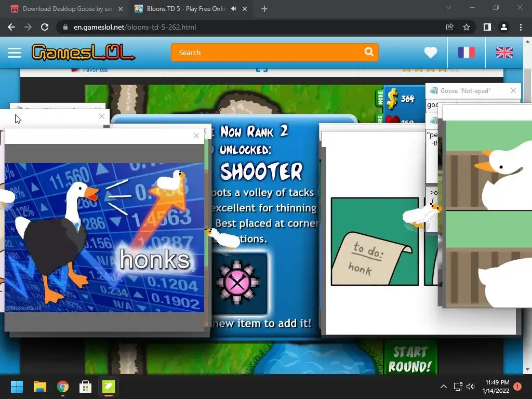The image size is (532, 399).
Task: Go back in browser
Action: point(11,27)
